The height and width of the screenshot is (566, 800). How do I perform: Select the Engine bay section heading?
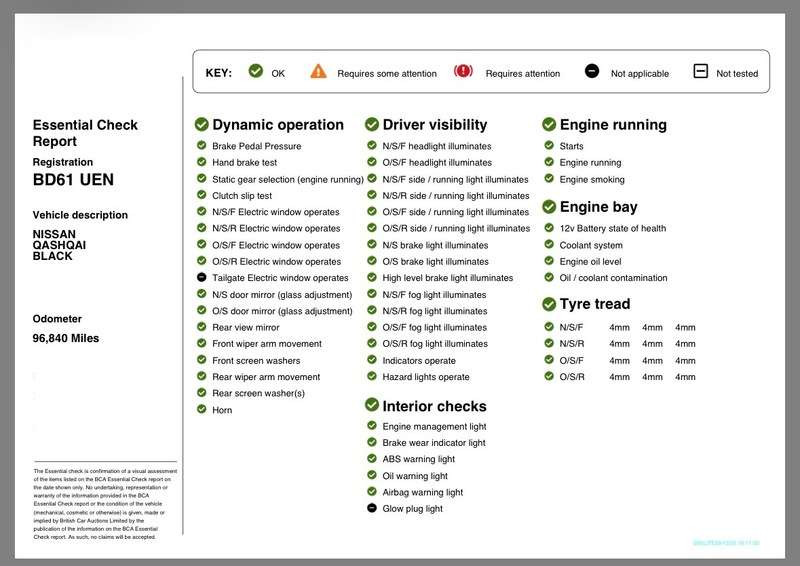click(598, 207)
